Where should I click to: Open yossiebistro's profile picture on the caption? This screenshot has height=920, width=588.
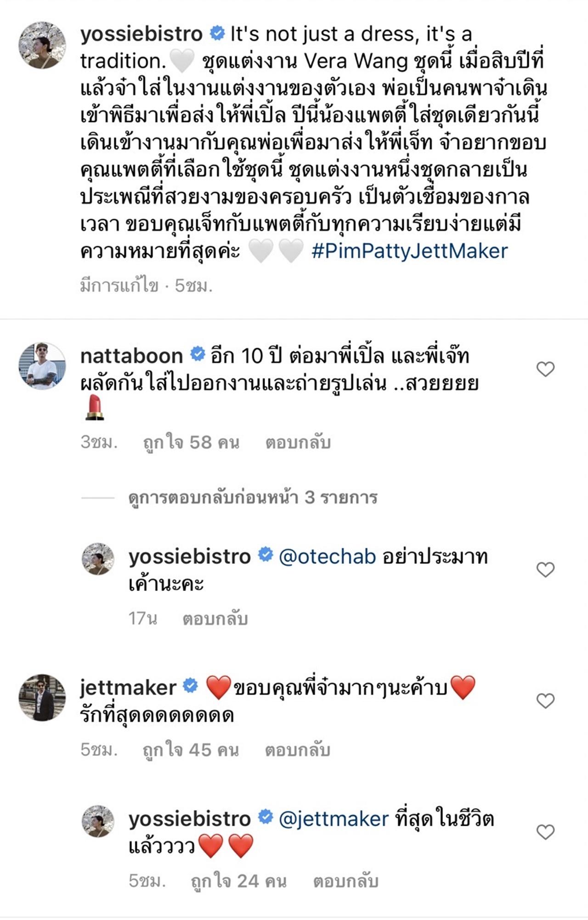pos(42,45)
